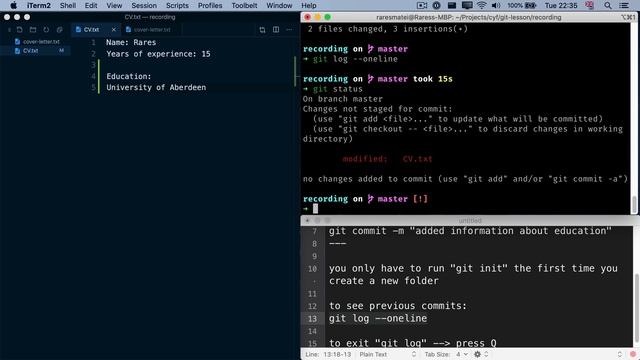This screenshot has width=640, height=360.
Task: Click the black rectangle menu bar icon
Action: pyautogui.click(x=451, y=5)
